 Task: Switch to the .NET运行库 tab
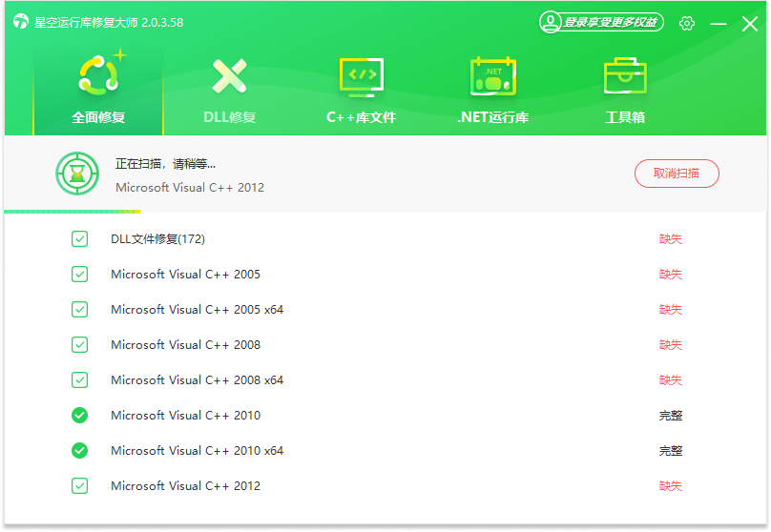coord(493,90)
